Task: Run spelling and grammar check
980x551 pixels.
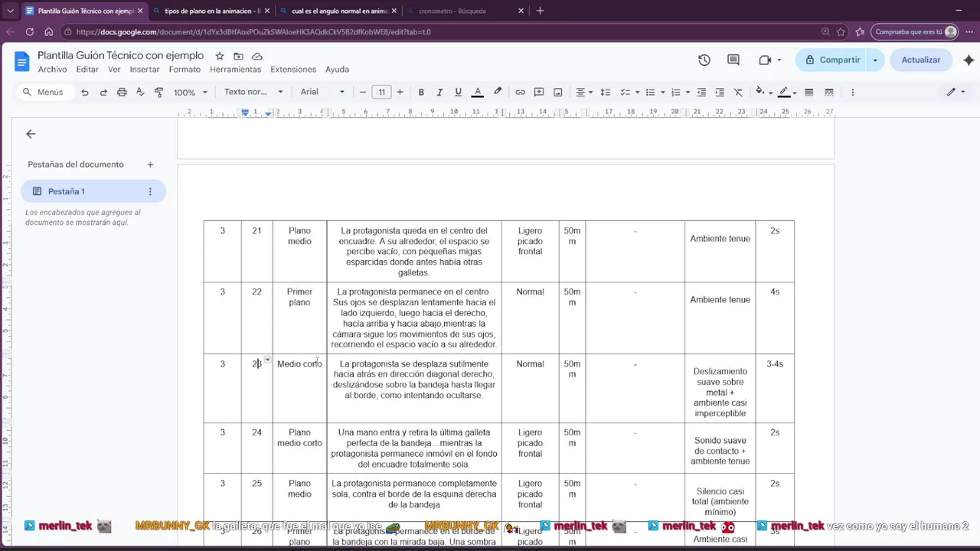Action: pyautogui.click(x=140, y=92)
